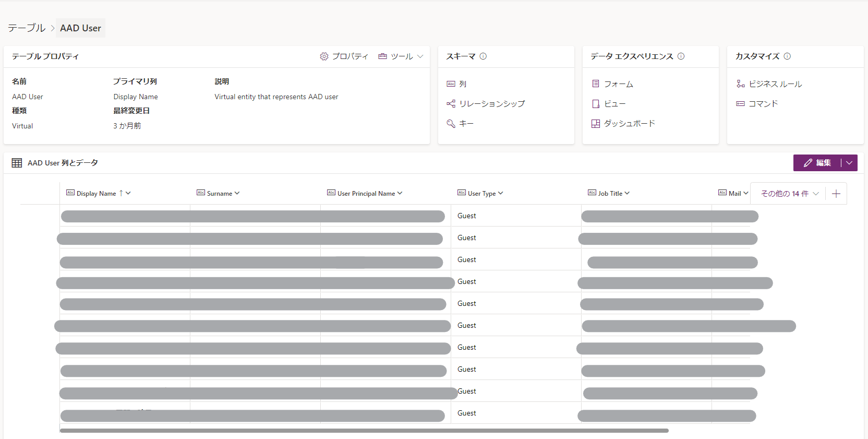Open the Display Name column menu
This screenshot has height=439, width=868.
[x=128, y=193]
